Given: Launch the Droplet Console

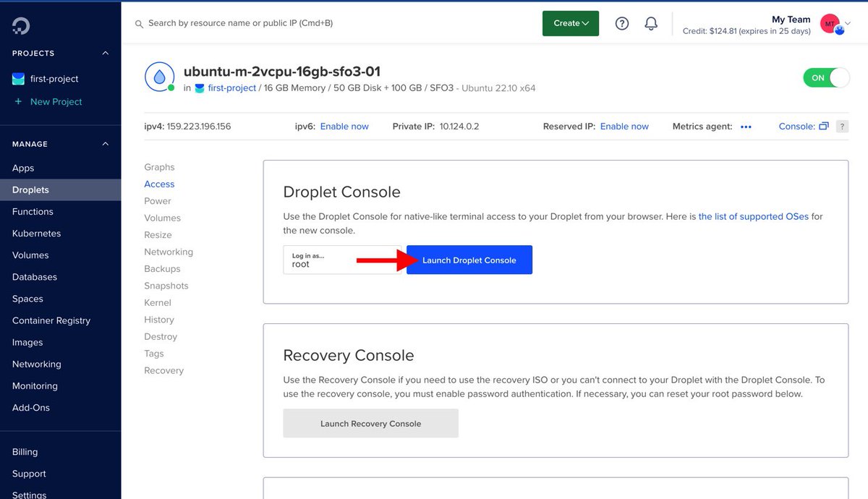Looking at the screenshot, I should (x=470, y=260).
